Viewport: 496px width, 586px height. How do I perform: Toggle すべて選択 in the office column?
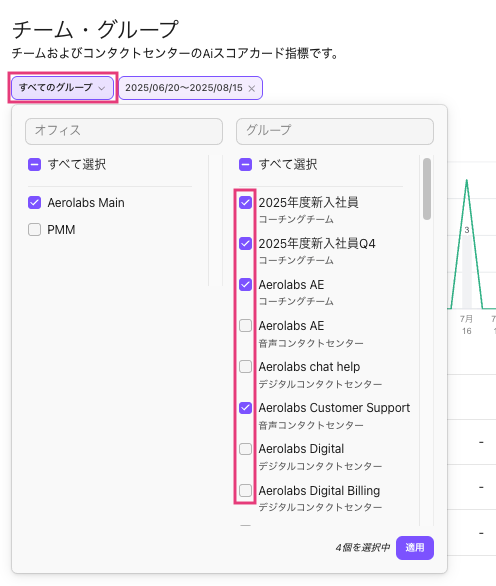click(34, 164)
